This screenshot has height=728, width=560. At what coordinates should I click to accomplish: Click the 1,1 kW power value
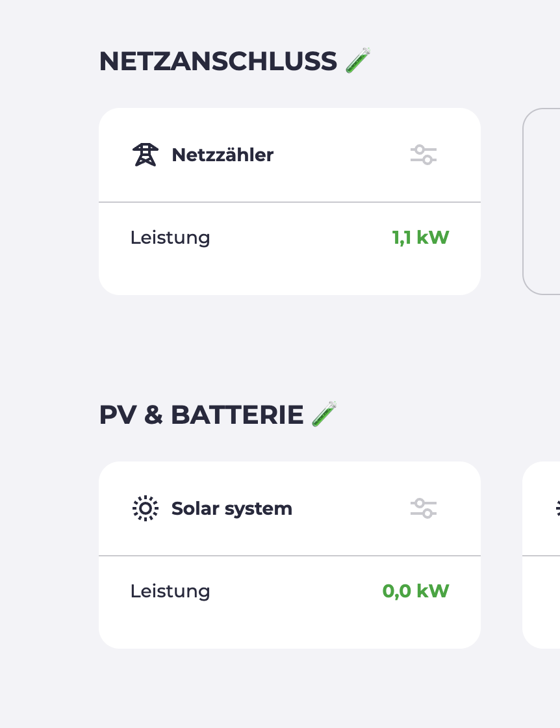420,237
